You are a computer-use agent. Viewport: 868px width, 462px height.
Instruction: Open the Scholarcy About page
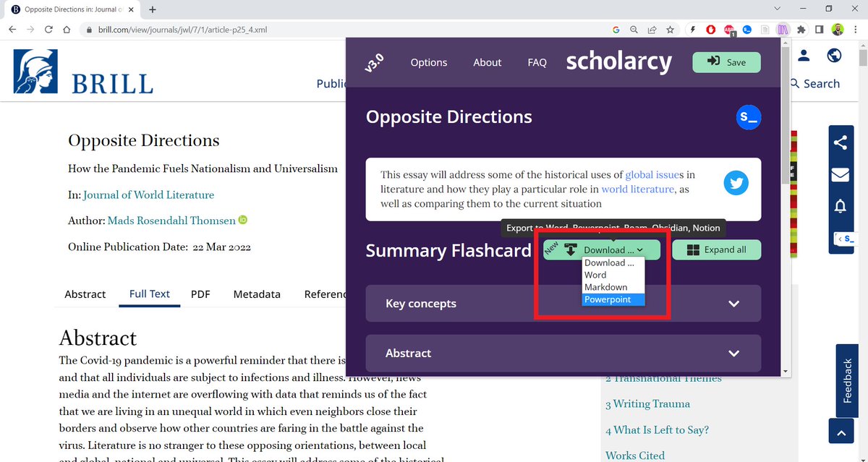pos(488,62)
